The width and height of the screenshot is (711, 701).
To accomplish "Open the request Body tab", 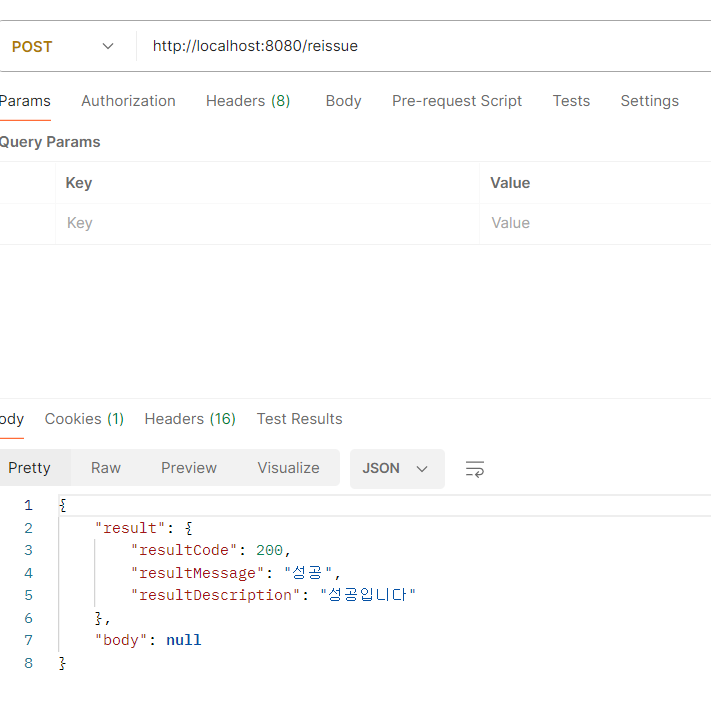I will point(343,101).
